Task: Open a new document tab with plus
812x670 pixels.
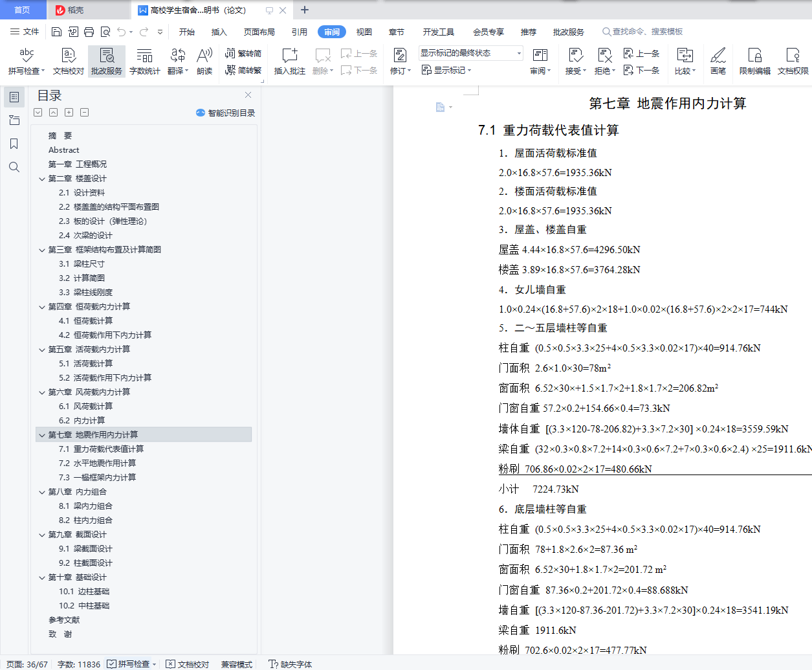Action: [305, 10]
